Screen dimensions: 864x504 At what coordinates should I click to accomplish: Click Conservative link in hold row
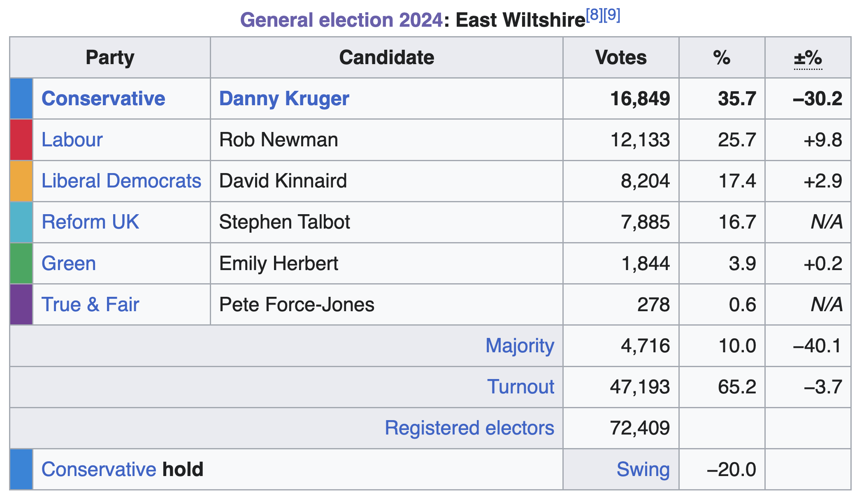click(99, 469)
